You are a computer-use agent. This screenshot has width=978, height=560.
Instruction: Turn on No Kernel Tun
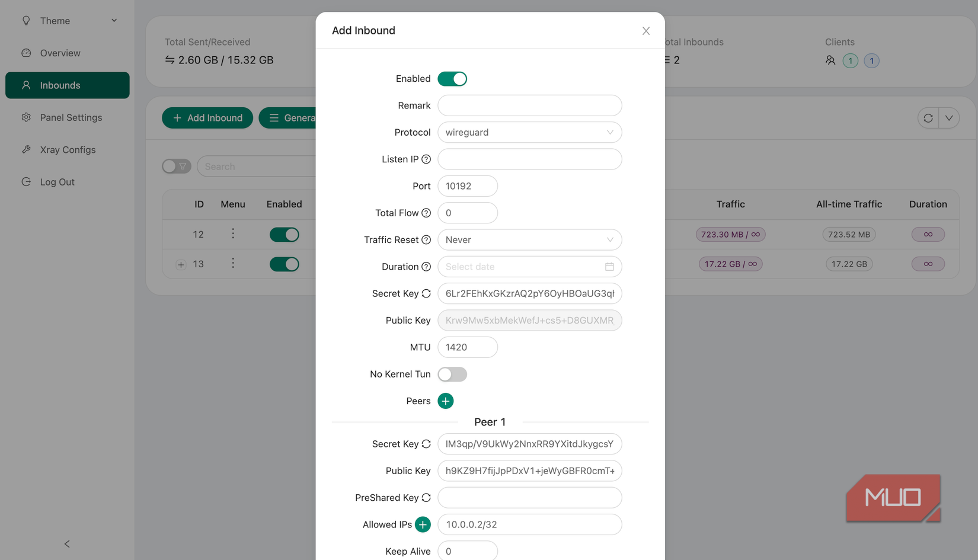click(452, 375)
